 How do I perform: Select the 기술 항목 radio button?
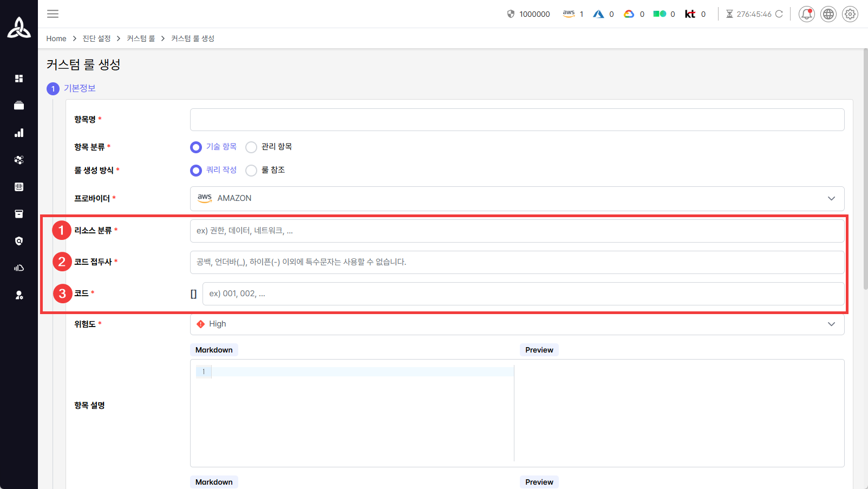coord(196,147)
